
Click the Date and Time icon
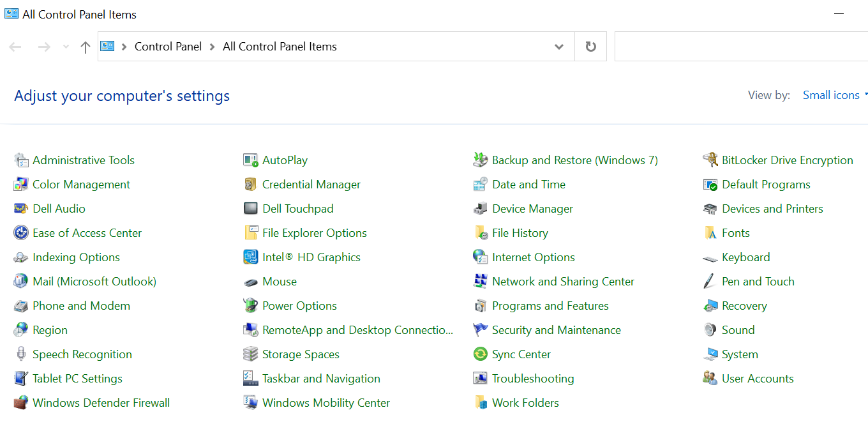pyautogui.click(x=481, y=185)
